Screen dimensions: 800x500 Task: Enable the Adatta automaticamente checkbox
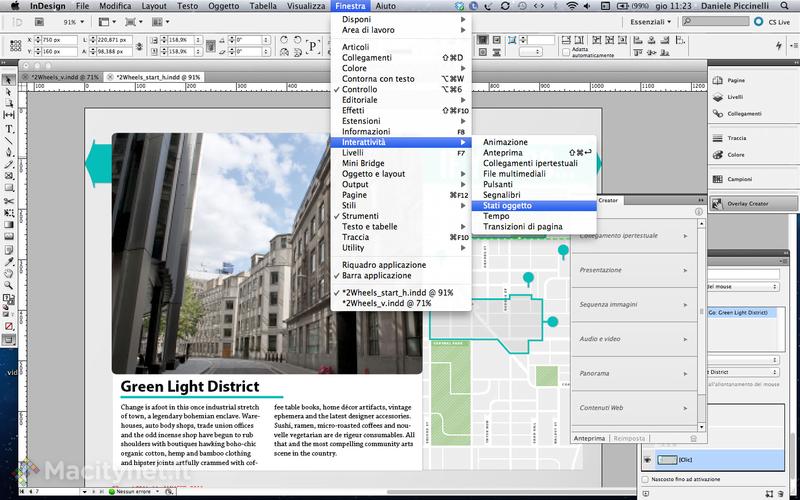(x=564, y=50)
